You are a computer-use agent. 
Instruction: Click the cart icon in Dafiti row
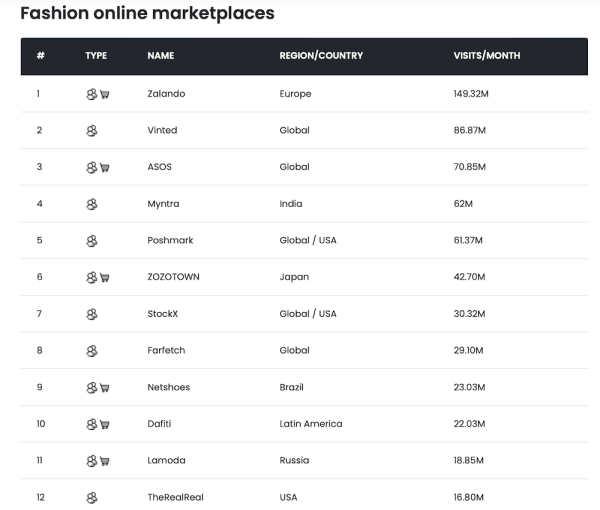click(x=105, y=424)
